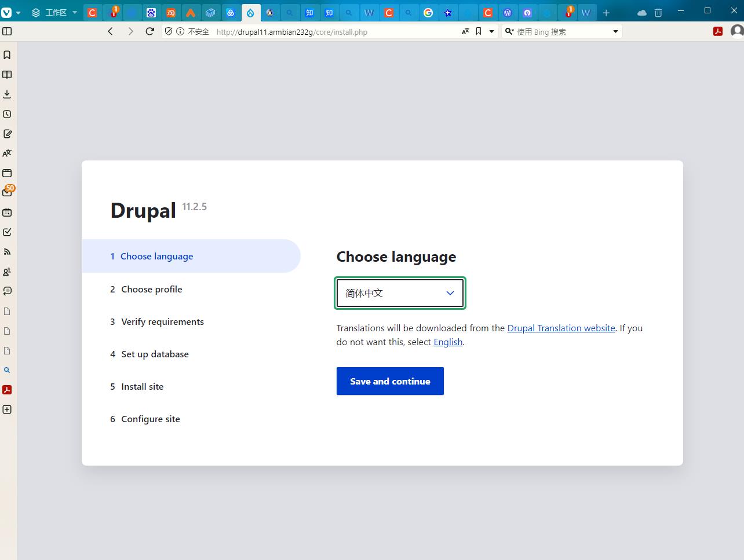Toggle the side panel visibility
Screen dimensions: 744x560
tap(8, 31)
